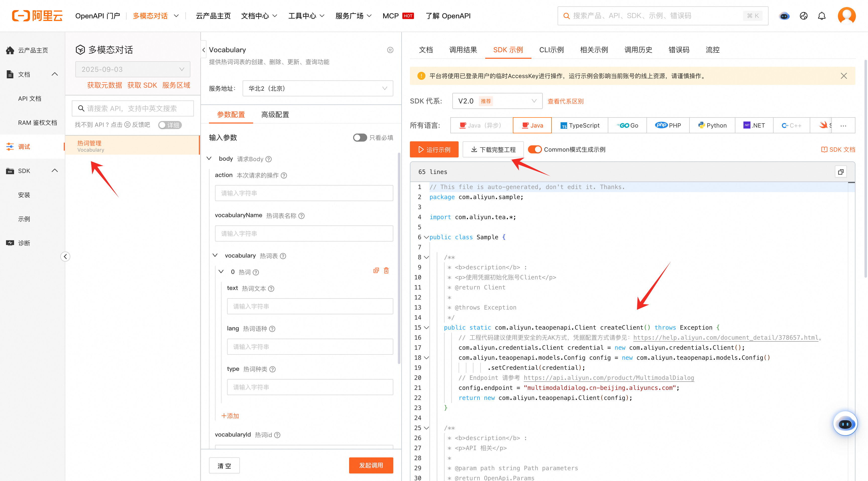Screen dimensions: 868x481
Task: Click the 运行示例 button
Action: (x=434, y=150)
